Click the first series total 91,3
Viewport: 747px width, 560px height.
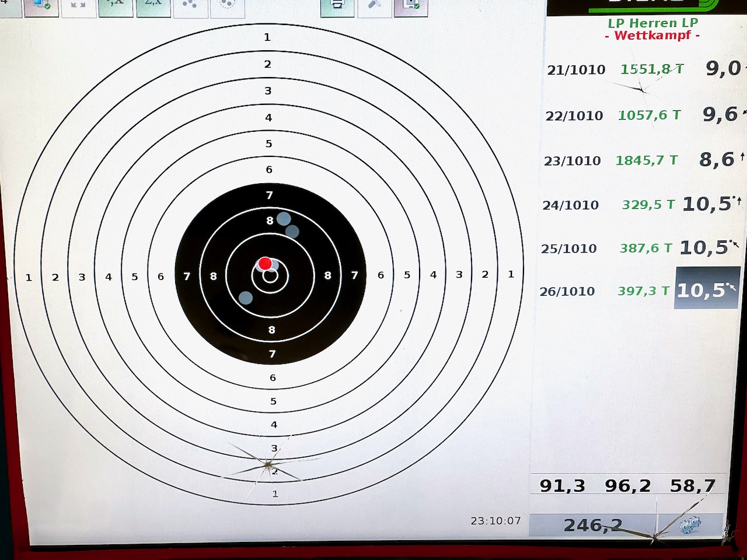[x=562, y=485]
